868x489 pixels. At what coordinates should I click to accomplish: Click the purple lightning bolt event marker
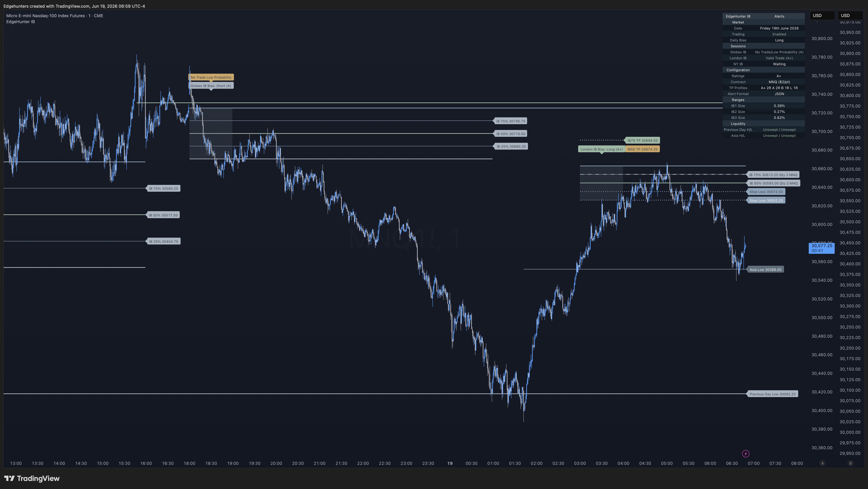[x=746, y=454]
